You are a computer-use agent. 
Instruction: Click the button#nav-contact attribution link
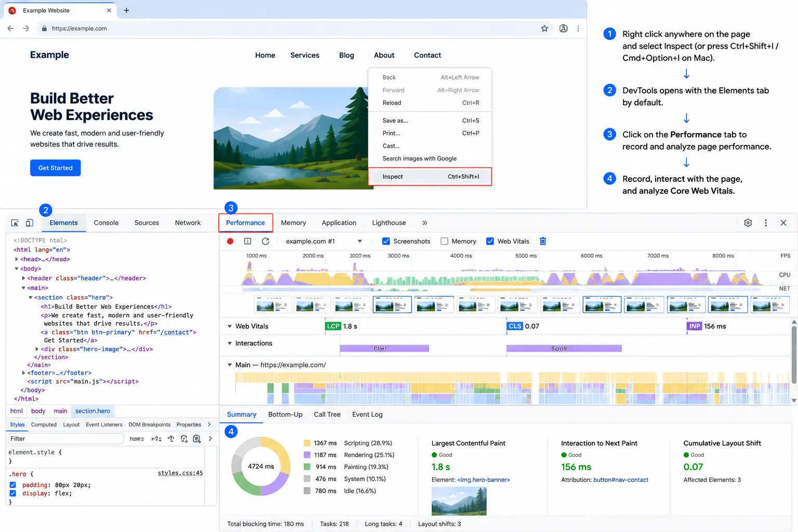pyautogui.click(x=621, y=480)
